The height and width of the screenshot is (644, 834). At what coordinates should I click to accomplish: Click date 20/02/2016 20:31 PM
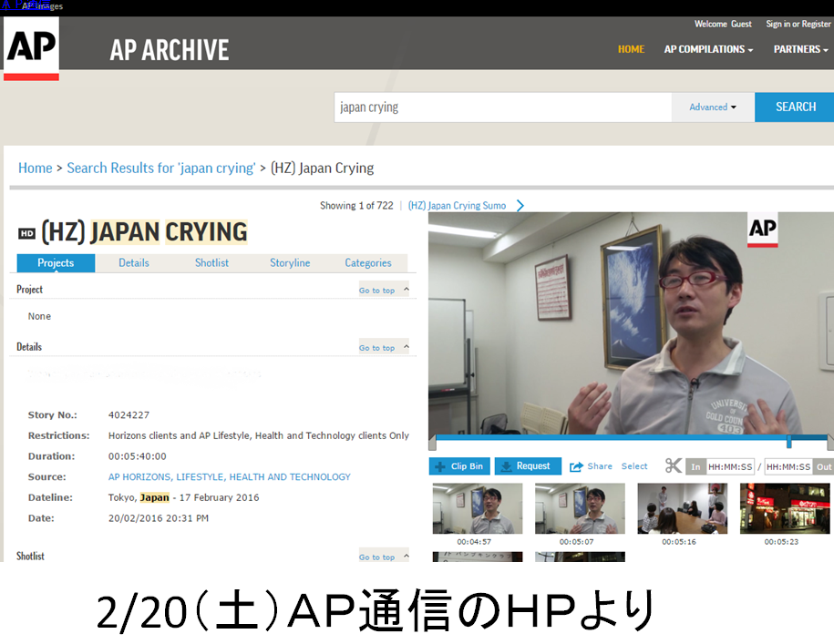[159, 518]
